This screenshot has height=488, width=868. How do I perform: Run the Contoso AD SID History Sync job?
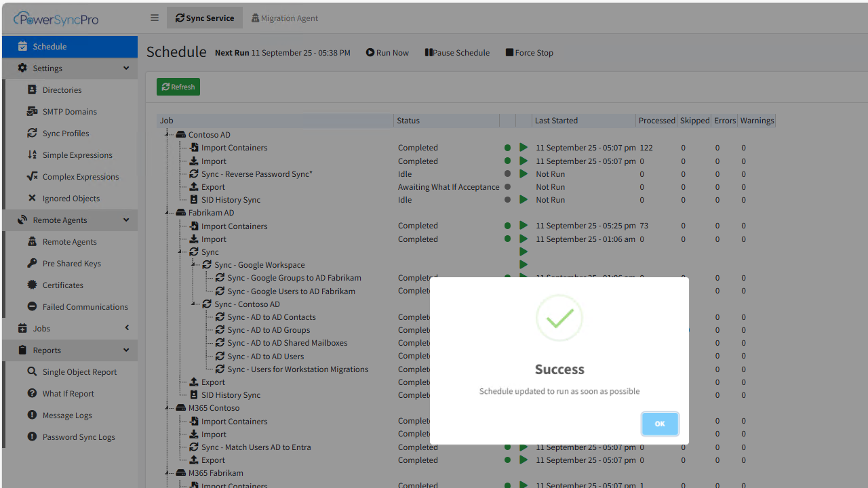524,200
